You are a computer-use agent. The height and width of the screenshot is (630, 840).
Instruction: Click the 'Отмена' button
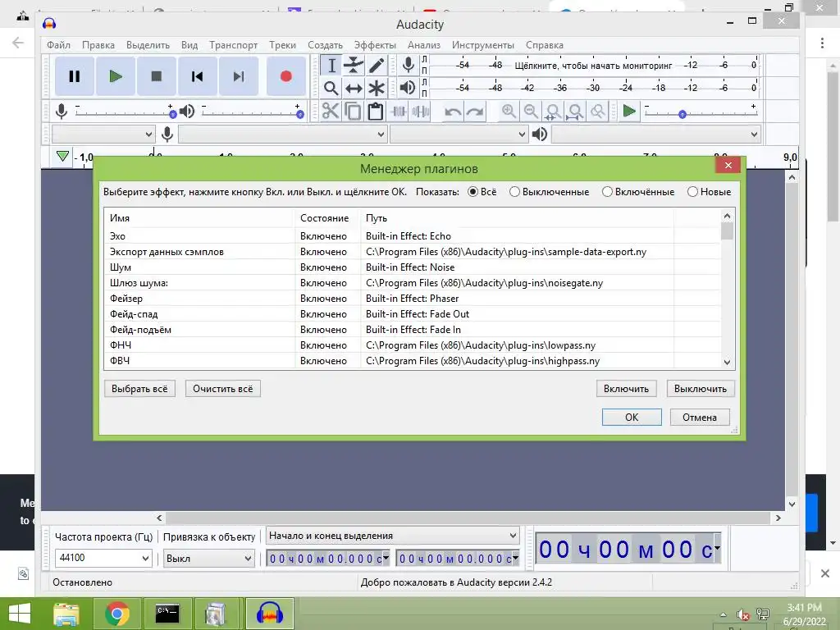[x=700, y=418]
